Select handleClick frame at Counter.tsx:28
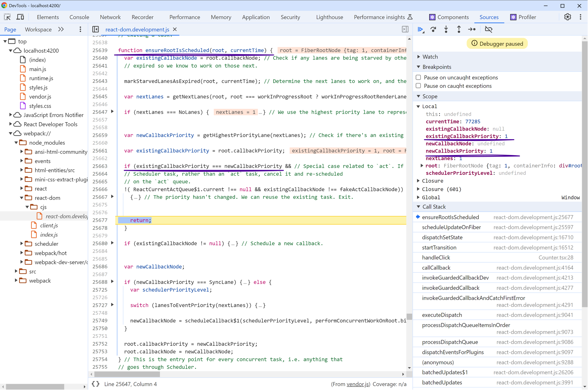 click(x=497, y=258)
